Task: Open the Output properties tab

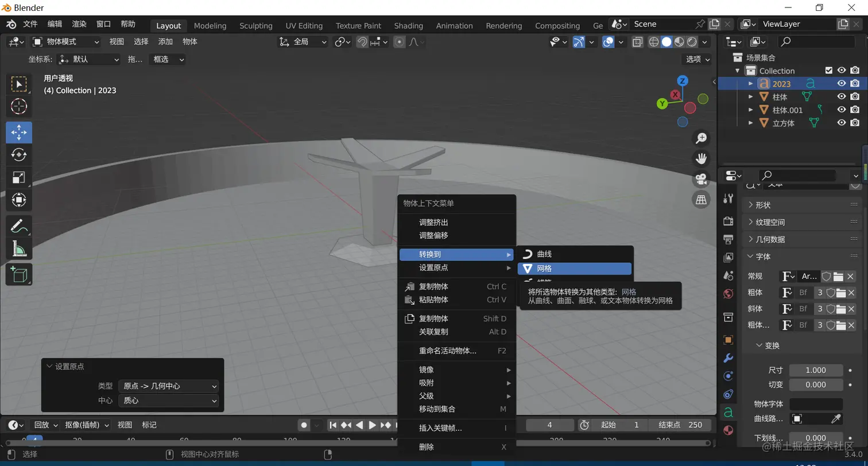Action: pyautogui.click(x=728, y=239)
